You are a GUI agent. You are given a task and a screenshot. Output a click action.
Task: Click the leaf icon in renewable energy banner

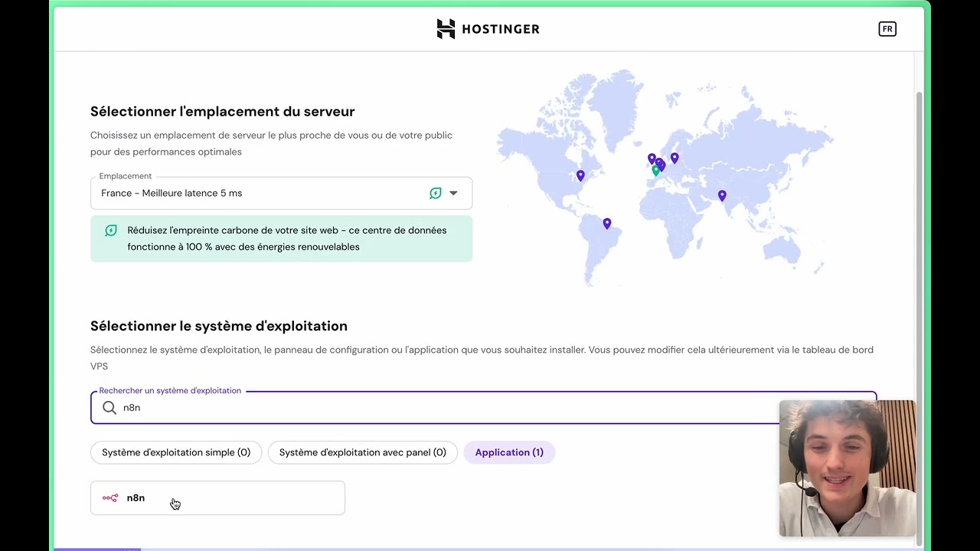(111, 230)
